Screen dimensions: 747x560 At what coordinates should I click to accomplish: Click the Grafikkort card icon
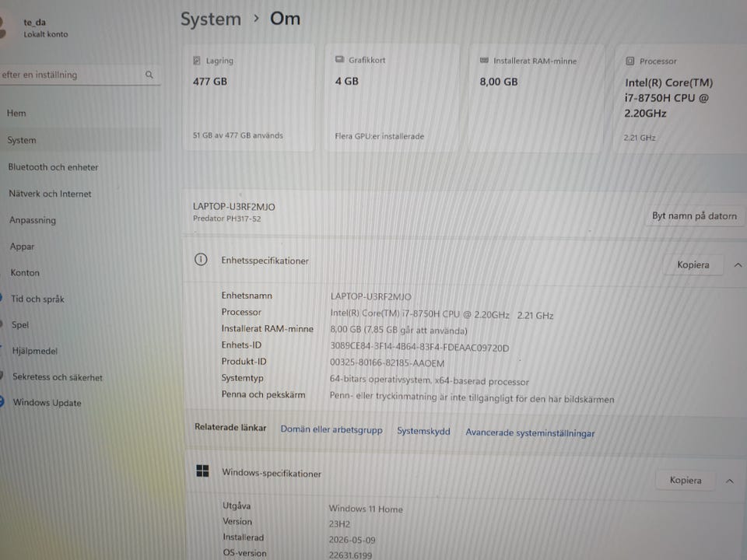tap(340, 60)
